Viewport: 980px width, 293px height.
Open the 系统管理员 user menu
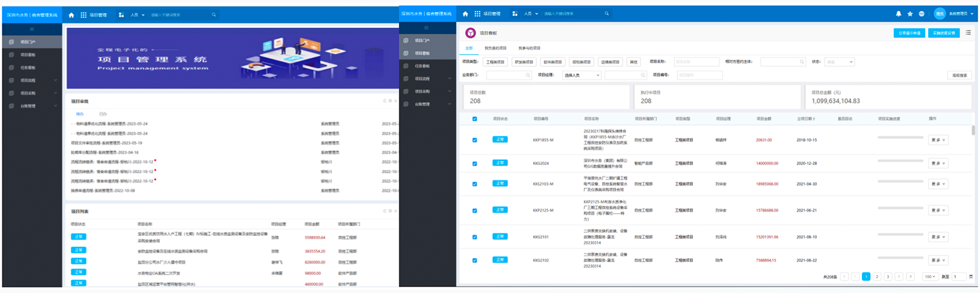961,14
